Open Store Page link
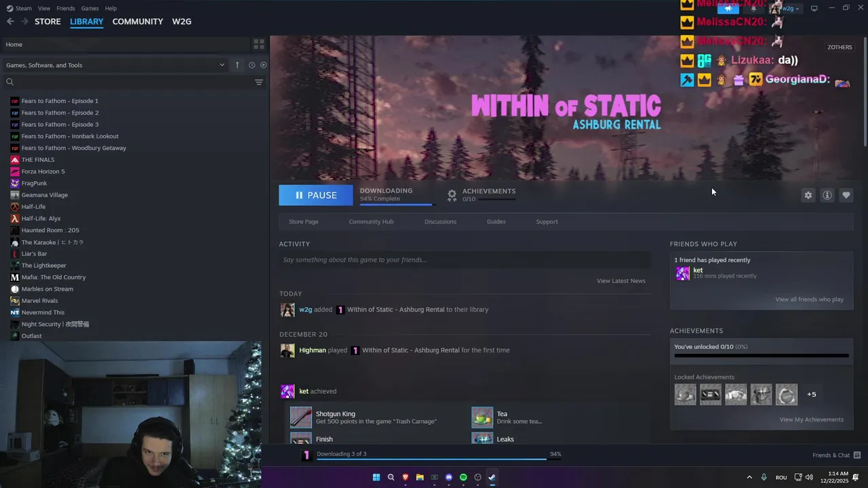The height and width of the screenshot is (488, 868). tap(303, 222)
